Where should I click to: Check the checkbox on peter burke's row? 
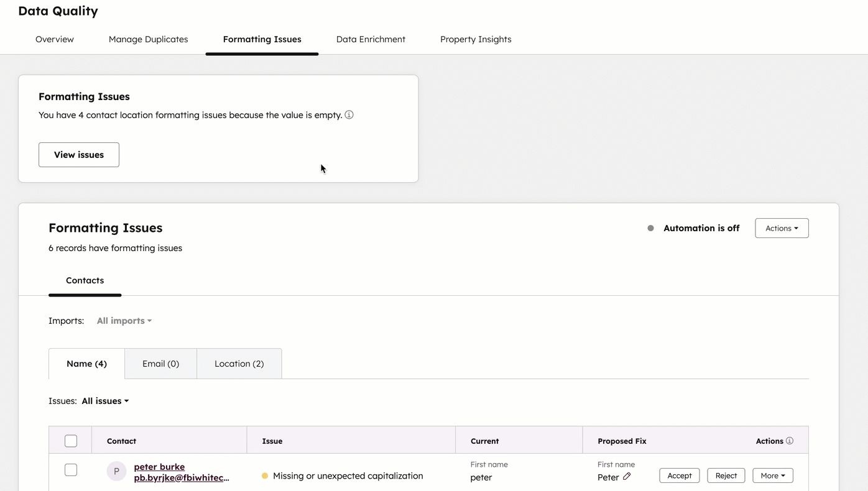pos(70,470)
